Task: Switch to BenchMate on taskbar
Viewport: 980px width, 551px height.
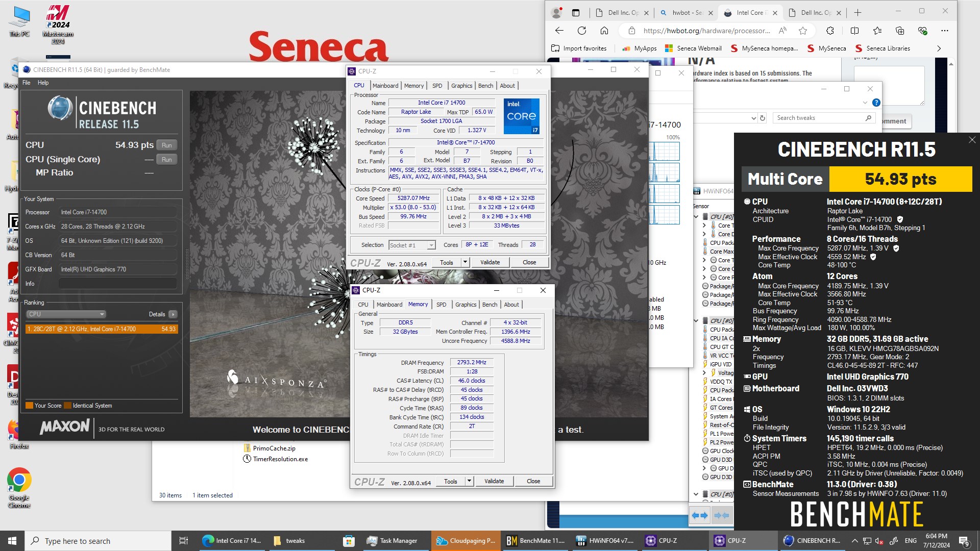Action: click(535, 541)
